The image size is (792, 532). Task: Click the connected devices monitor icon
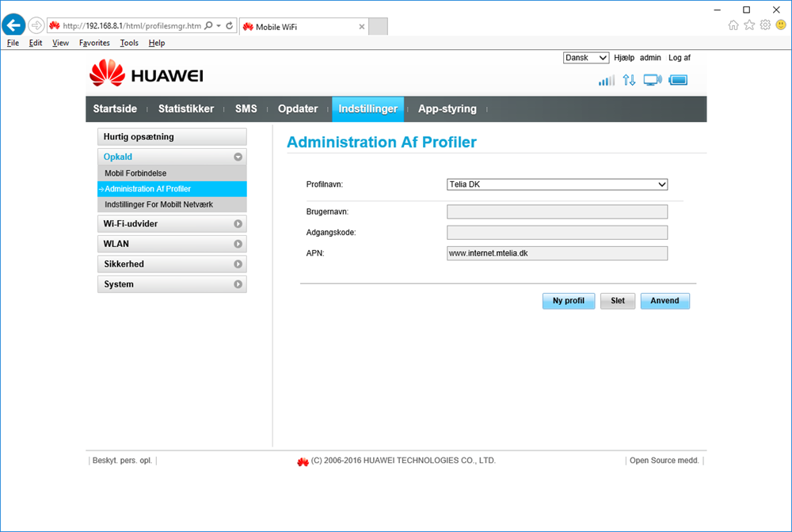653,80
